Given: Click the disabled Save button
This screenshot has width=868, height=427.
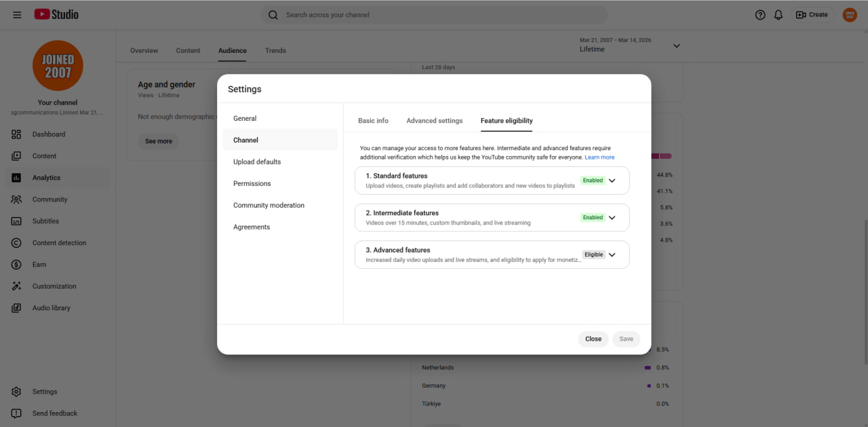Looking at the screenshot, I should (627, 339).
